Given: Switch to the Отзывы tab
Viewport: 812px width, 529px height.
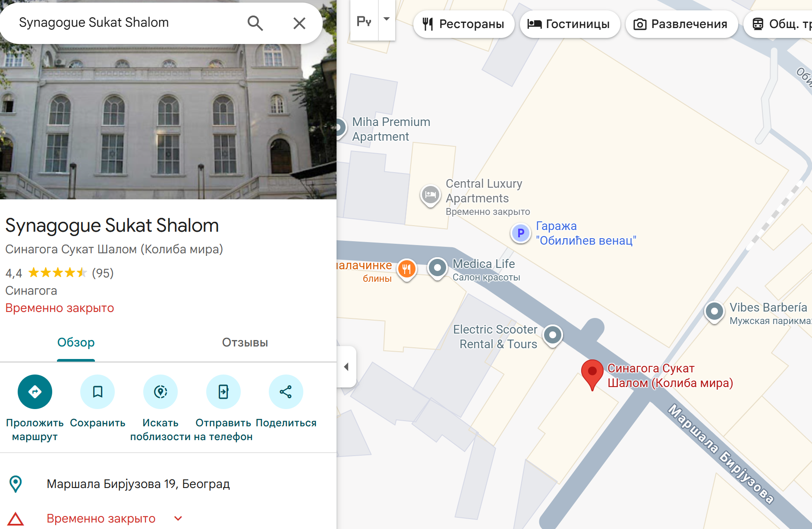Looking at the screenshot, I should click(245, 343).
